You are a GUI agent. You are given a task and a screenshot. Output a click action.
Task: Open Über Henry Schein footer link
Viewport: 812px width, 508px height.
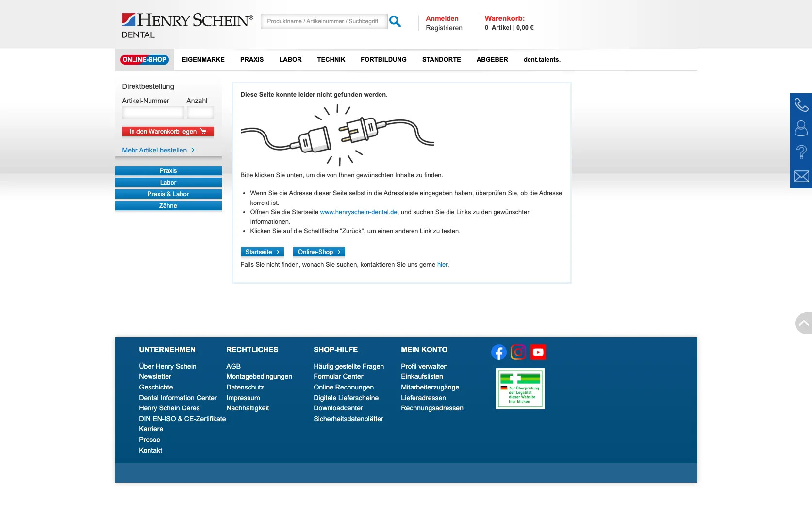(x=167, y=366)
